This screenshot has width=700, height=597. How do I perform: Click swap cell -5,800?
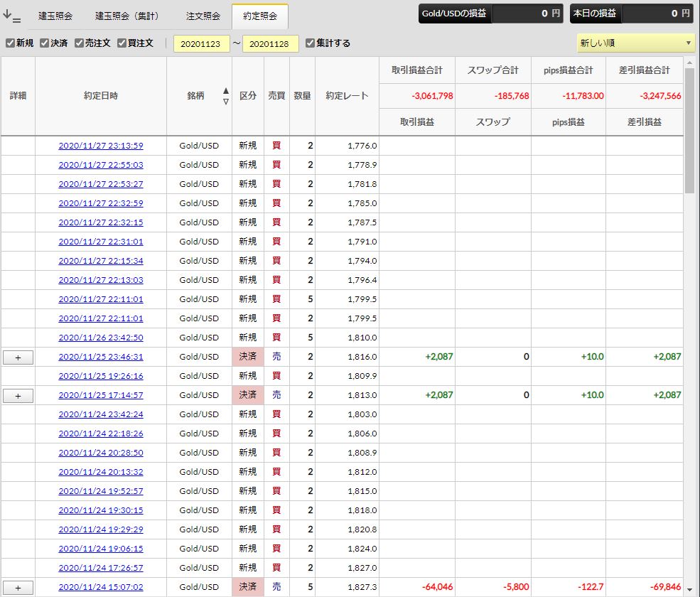click(516, 587)
